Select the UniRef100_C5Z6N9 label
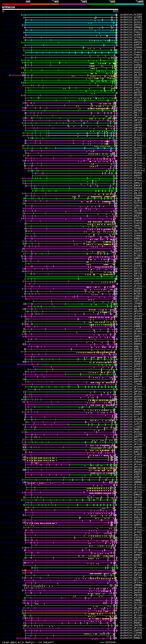 131,213
